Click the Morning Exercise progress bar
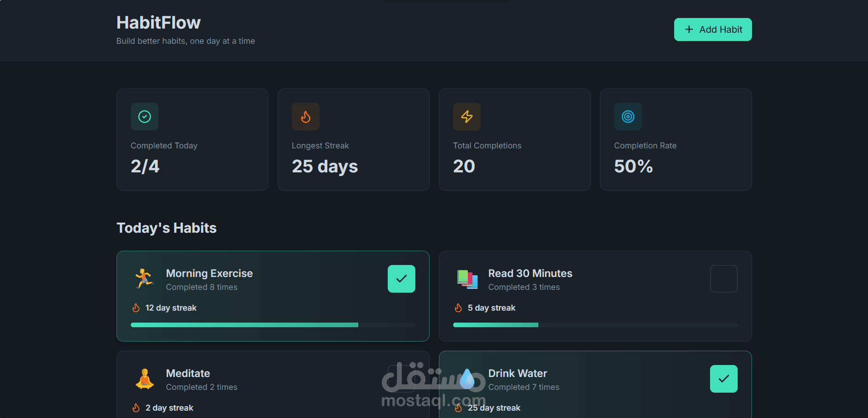This screenshot has width=868, height=418. click(x=273, y=324)
